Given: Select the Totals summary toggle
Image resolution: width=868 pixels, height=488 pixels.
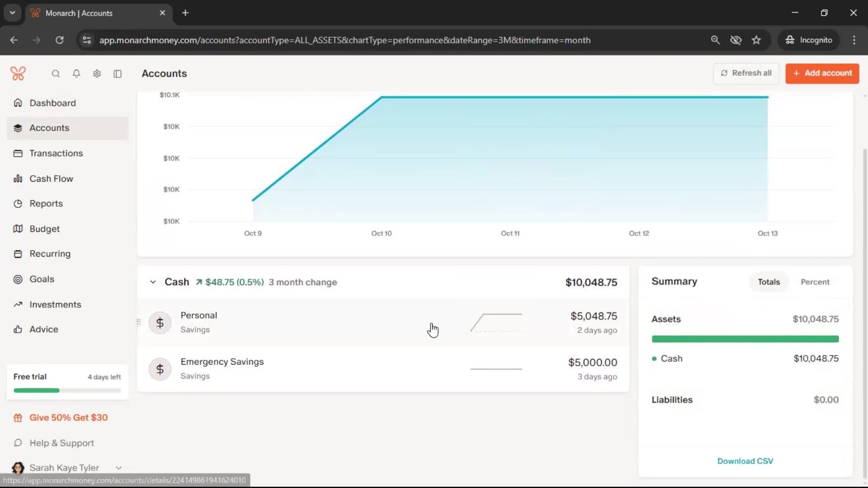Looking at the screenshot, I should coord(769,282).
